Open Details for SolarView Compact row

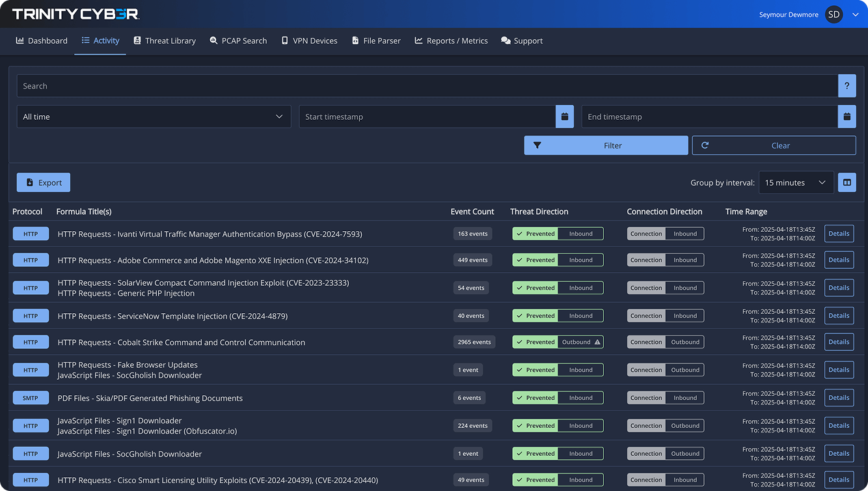pyautogui.click(x=839, y=288)
